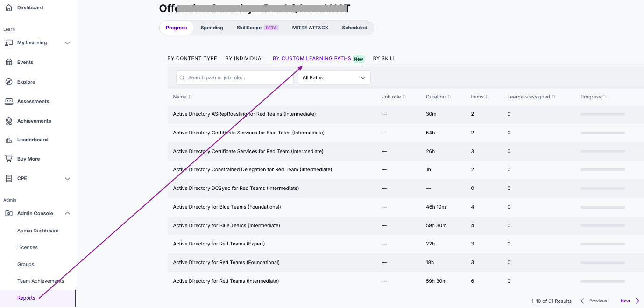The image size is (644, 308).
Task: Open Groups in sidebar
Action: click(x=26, y=264)
